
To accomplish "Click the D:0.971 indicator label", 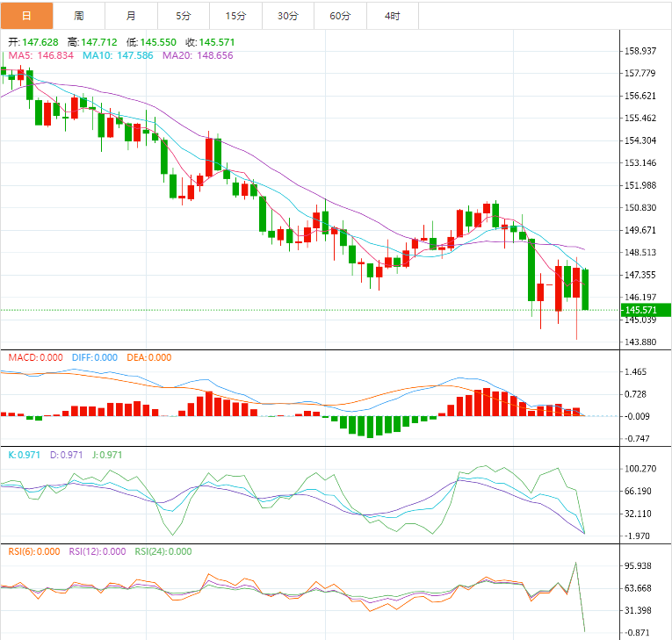I will [67, 455].
